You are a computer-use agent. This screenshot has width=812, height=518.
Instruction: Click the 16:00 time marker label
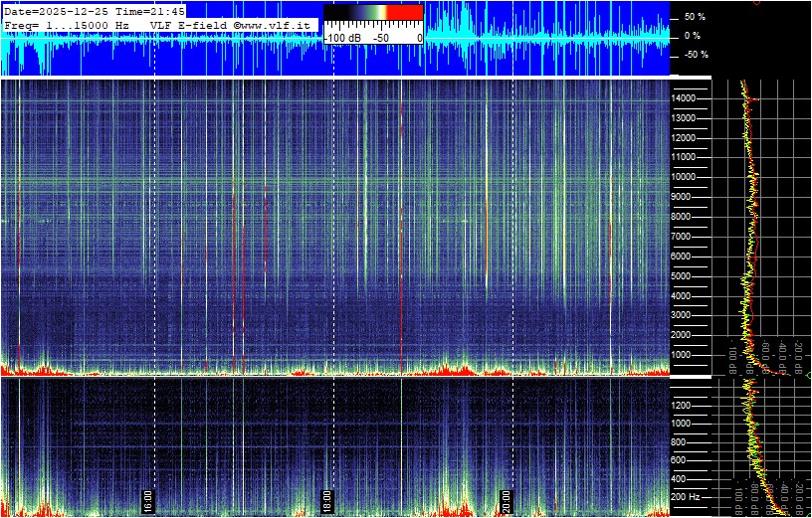pos(147,500)
